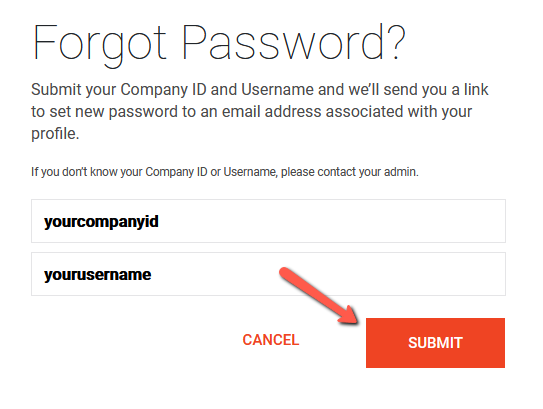Click the red SUBMIT button
The image size is (543, 409).
[435, 343]
